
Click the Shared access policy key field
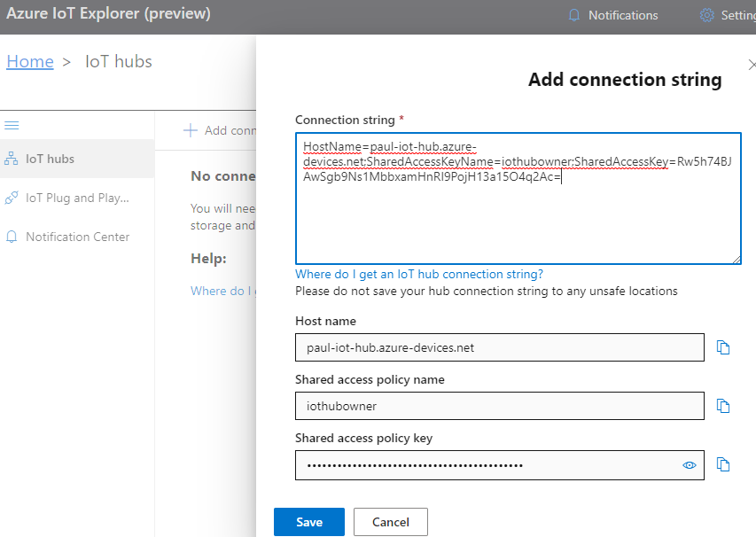tap(500, 465)
